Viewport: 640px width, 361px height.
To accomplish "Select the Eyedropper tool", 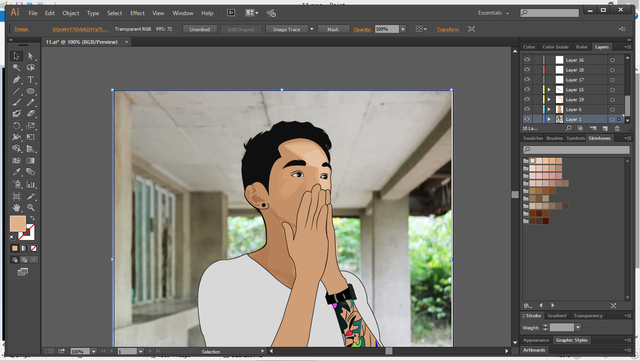I will click(x=16, y=172).
